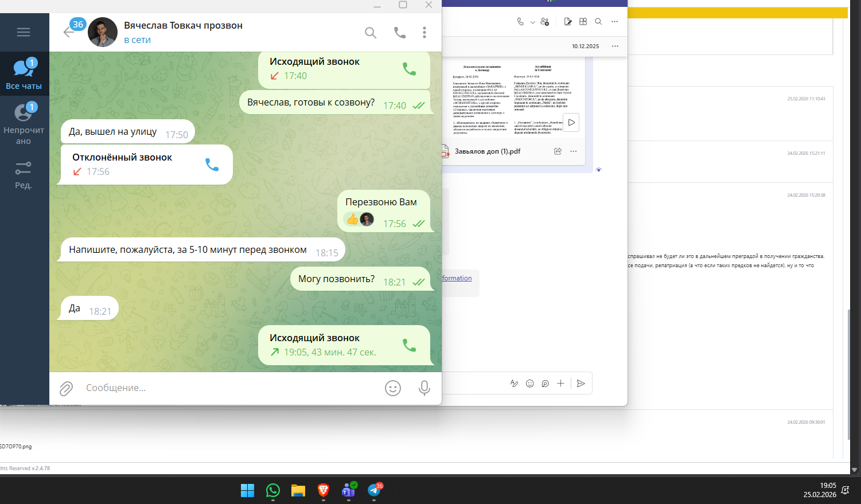This screenshot has width=861, height=504.
Task: Open the formation hyperlink in Teams
Action: click(457, 278)
